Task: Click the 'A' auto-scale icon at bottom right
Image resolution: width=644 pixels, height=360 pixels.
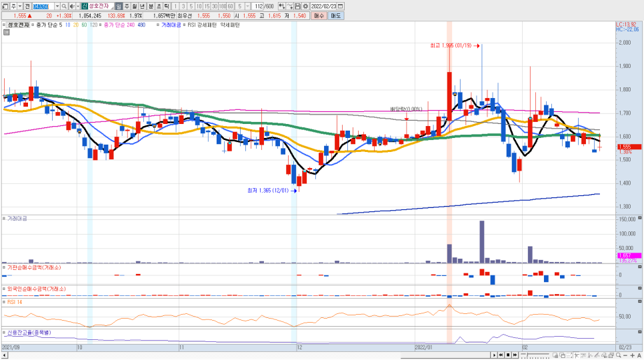Action: point(639,355)
